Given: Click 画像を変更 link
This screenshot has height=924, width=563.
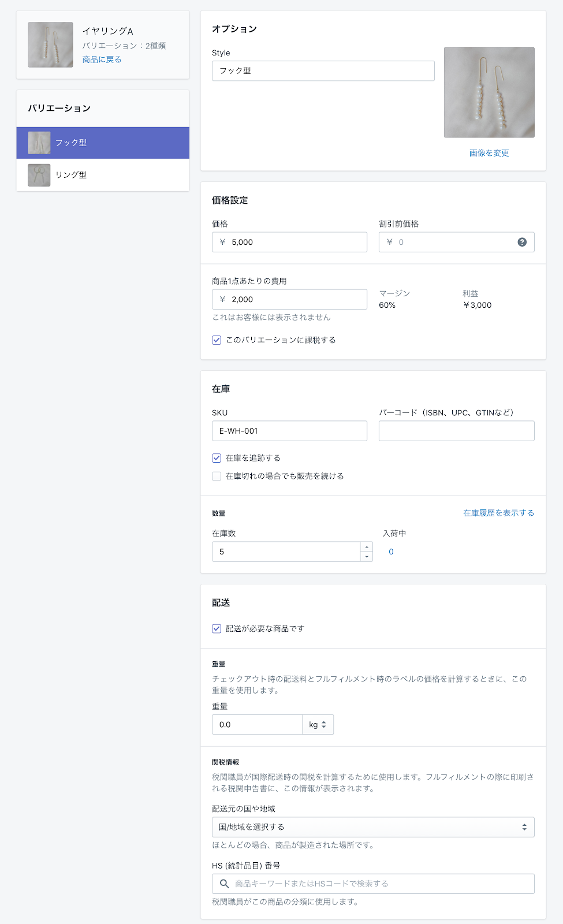Looking at the screenshot, I should coord(489,153).
